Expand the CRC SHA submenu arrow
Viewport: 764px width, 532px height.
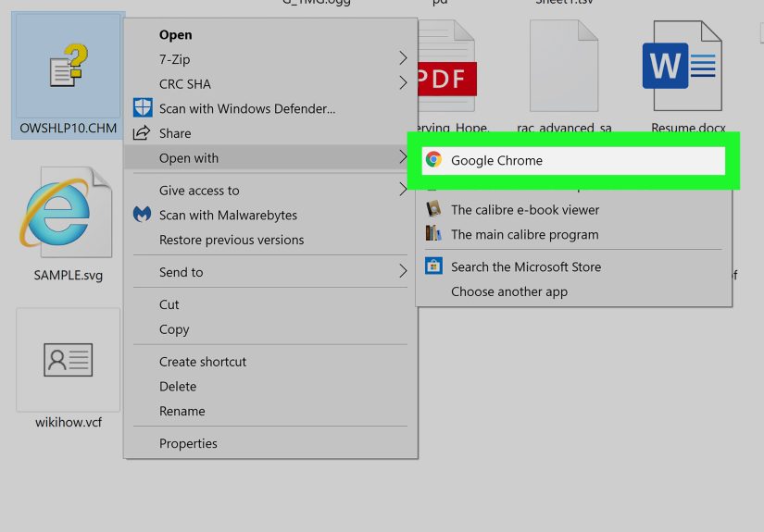(x=403, y=82)
